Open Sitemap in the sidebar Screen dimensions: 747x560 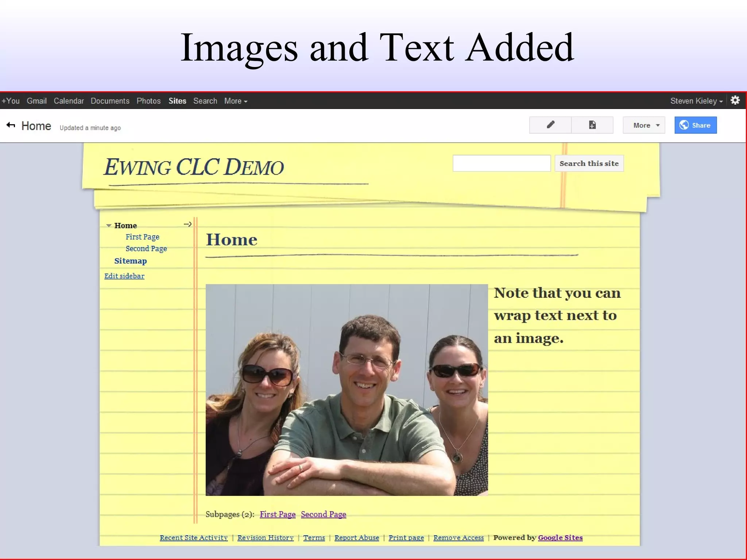(x=131, y=261)
